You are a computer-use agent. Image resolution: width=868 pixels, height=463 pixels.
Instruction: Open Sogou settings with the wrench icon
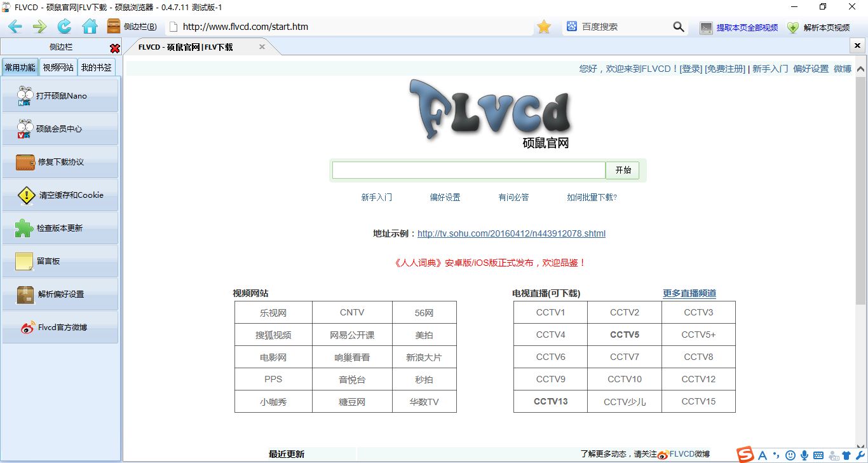[x=860, y=455]
